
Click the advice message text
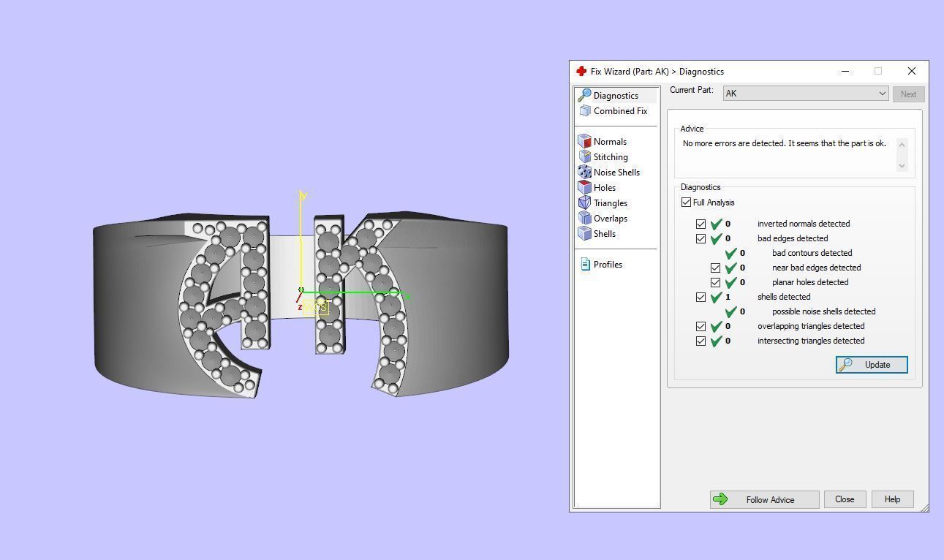click(x=784, y=143)
